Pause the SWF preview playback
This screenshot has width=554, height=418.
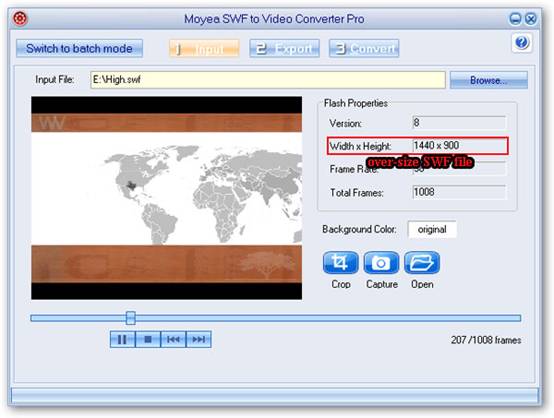click(x=122, y=340)
